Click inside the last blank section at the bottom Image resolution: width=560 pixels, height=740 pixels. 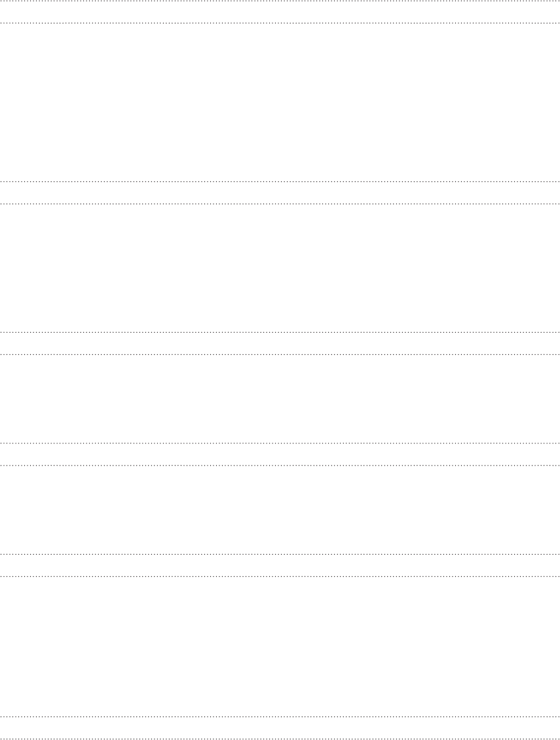(280, 646)
